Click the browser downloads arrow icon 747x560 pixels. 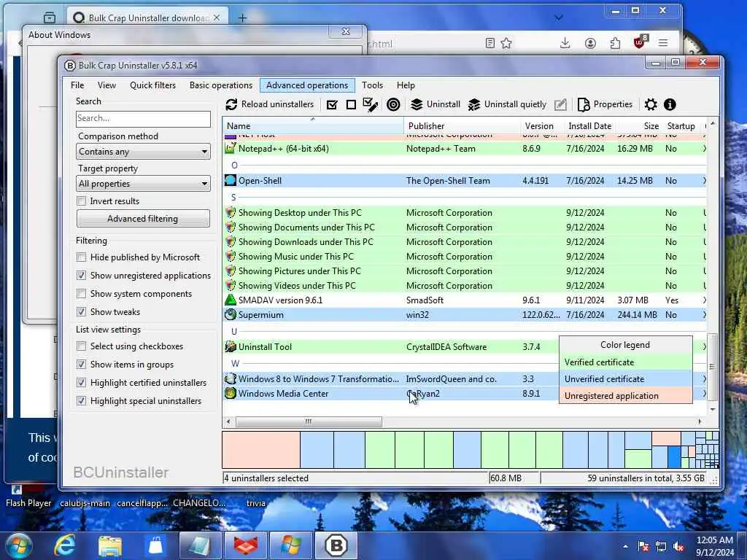[565, 43]
